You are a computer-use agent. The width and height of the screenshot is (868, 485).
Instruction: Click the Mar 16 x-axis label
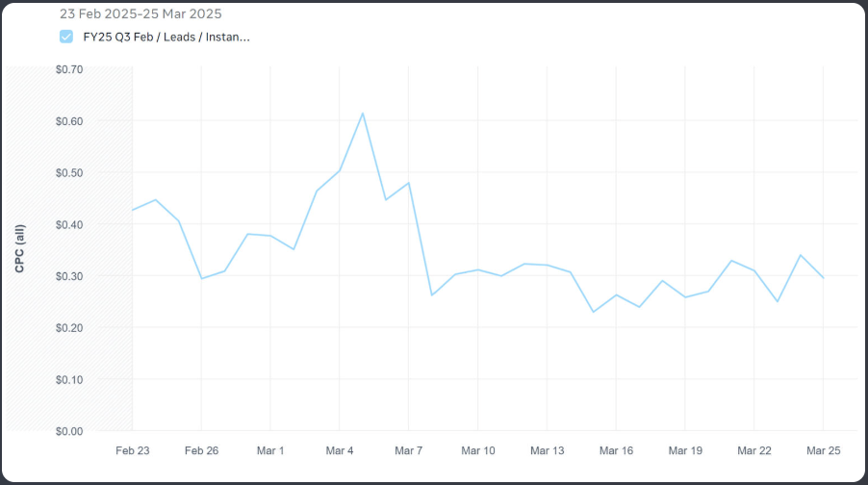pos(616,450)
